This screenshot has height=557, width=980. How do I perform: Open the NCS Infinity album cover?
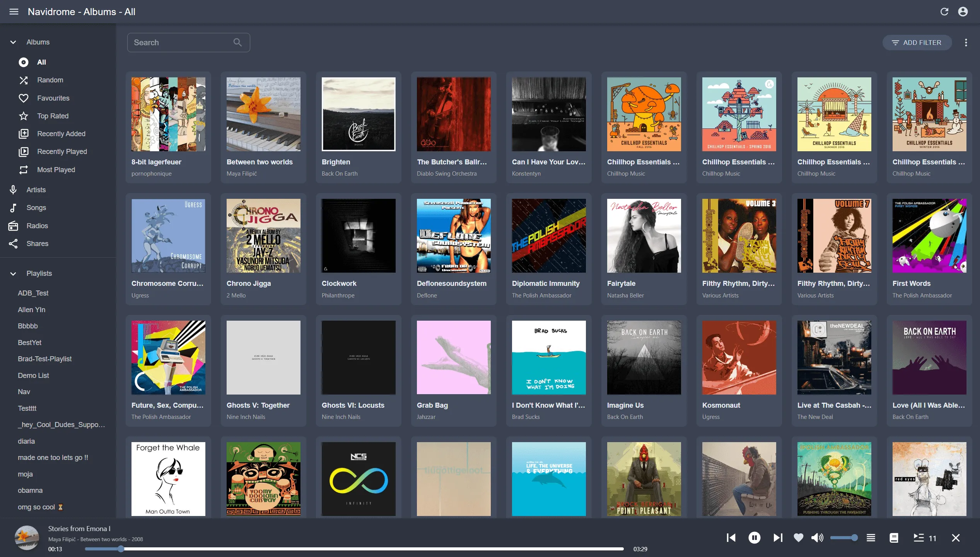coord(359,479)
